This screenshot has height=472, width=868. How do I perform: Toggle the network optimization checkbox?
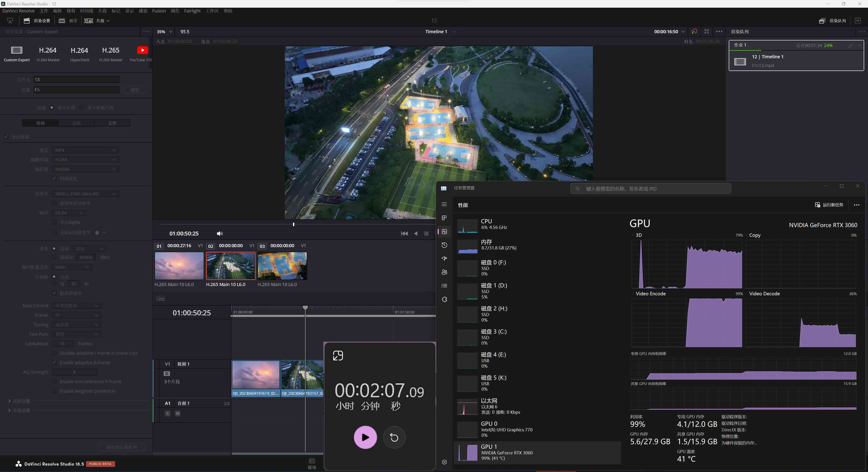coord(54,178)
